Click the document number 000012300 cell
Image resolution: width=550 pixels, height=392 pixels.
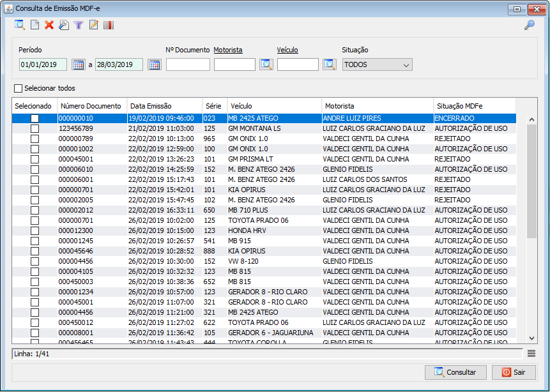coord(92,230)
